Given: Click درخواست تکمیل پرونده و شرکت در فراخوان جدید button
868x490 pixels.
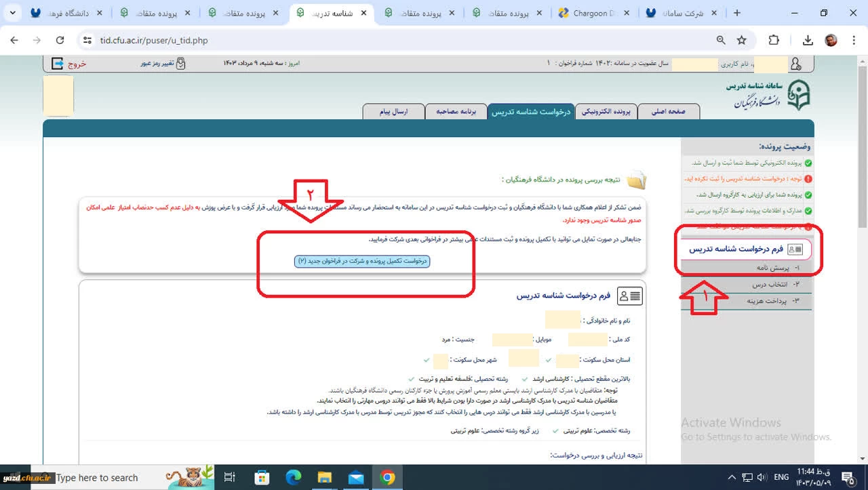Looking at the screenshot, I should tap(362, 261).
